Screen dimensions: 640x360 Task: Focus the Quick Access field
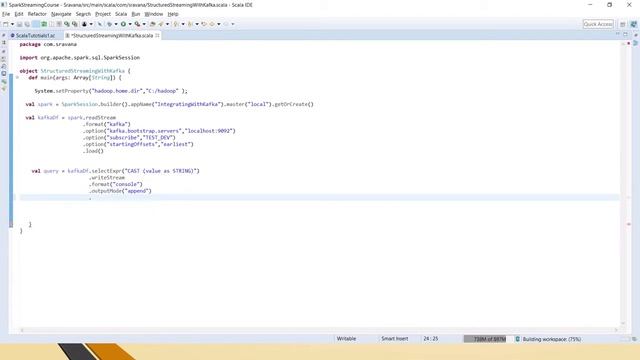[x=598, y=24]
